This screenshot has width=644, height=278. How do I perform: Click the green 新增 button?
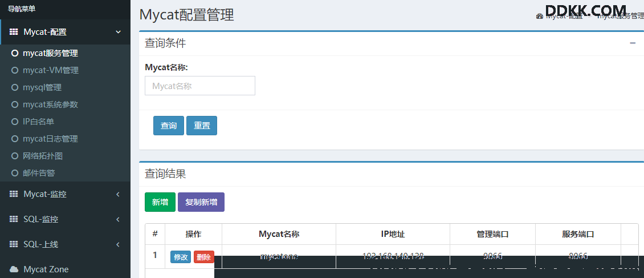pos(160,202)
